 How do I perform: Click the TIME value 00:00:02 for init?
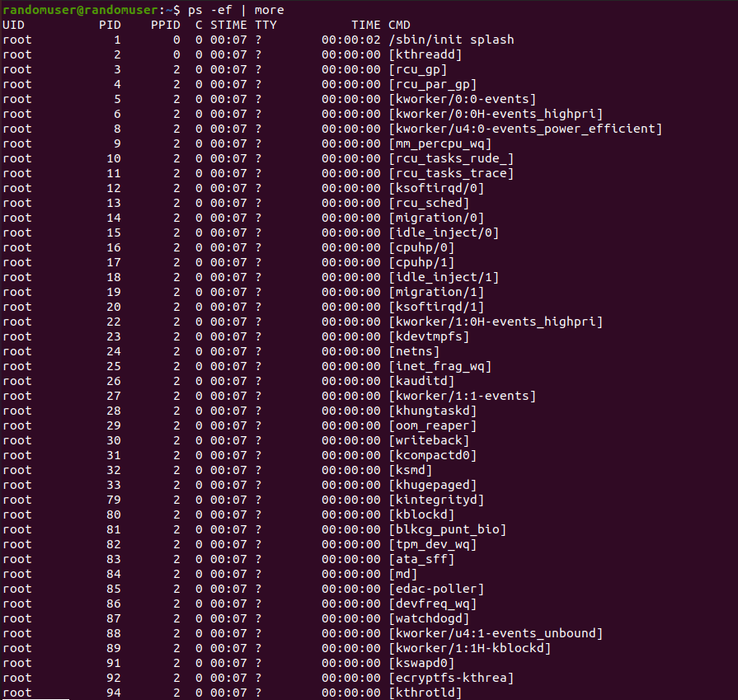click(x=351, y=40)
